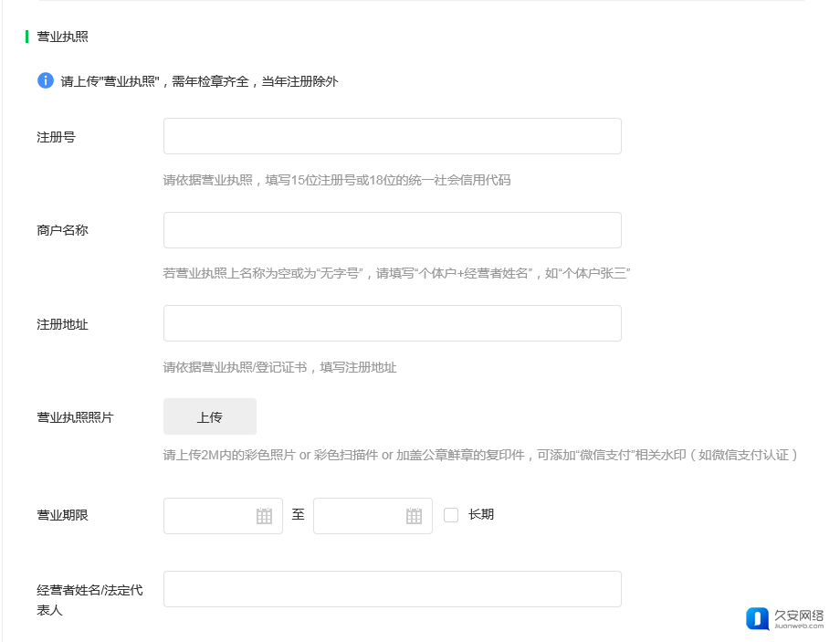
Task: Click the 营业期限 label
Action: pyautogui.click(x=62, y=516)
